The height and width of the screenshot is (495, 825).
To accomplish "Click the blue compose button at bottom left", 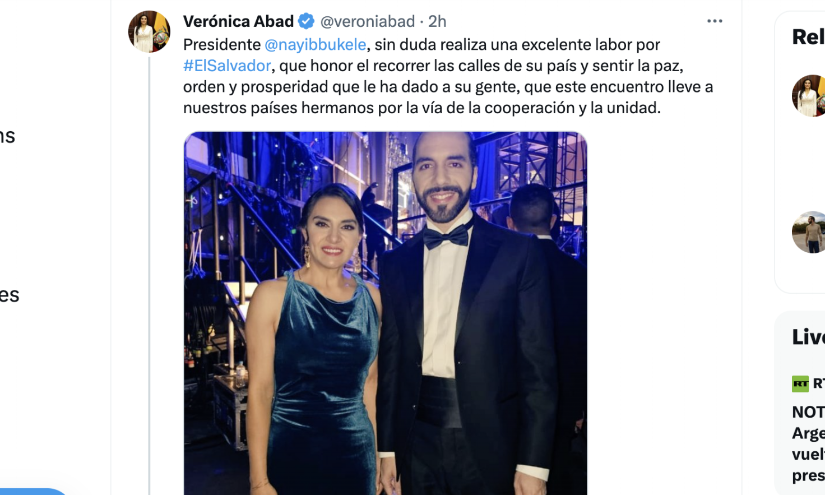I will coord(33,491).
